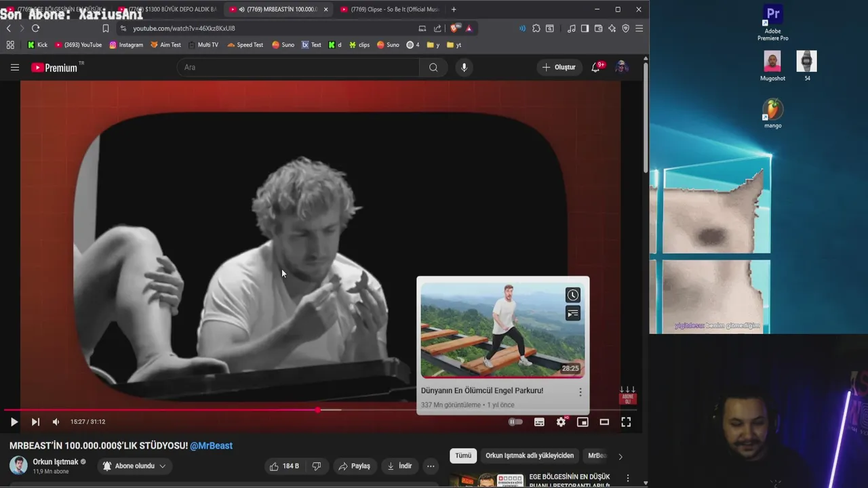Open the Kick bookmark
This screenshot has width=868, height=488.
point(37,45)
